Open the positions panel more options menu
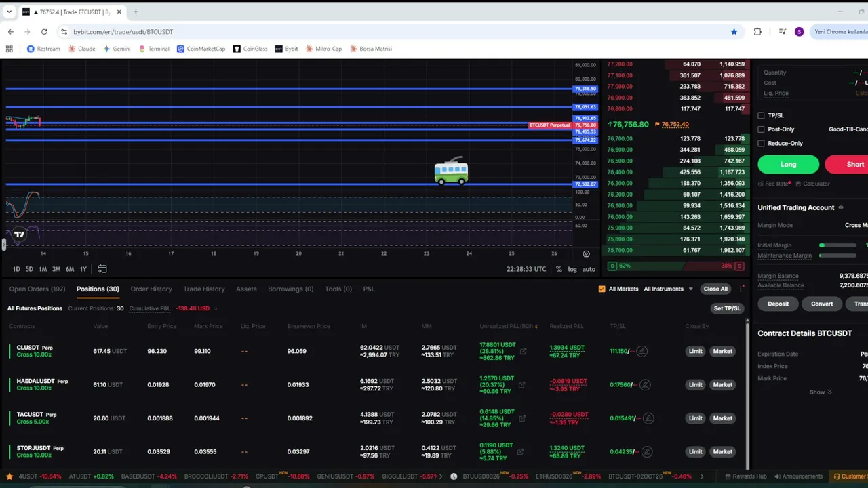Image resolution: width=868 pixels, height=488 pixels. point(742,289)
